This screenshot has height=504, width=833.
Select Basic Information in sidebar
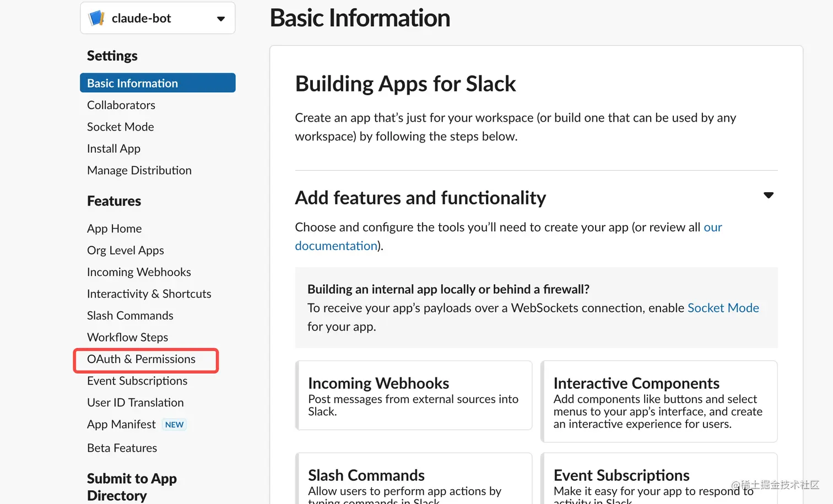click(158, 83)
